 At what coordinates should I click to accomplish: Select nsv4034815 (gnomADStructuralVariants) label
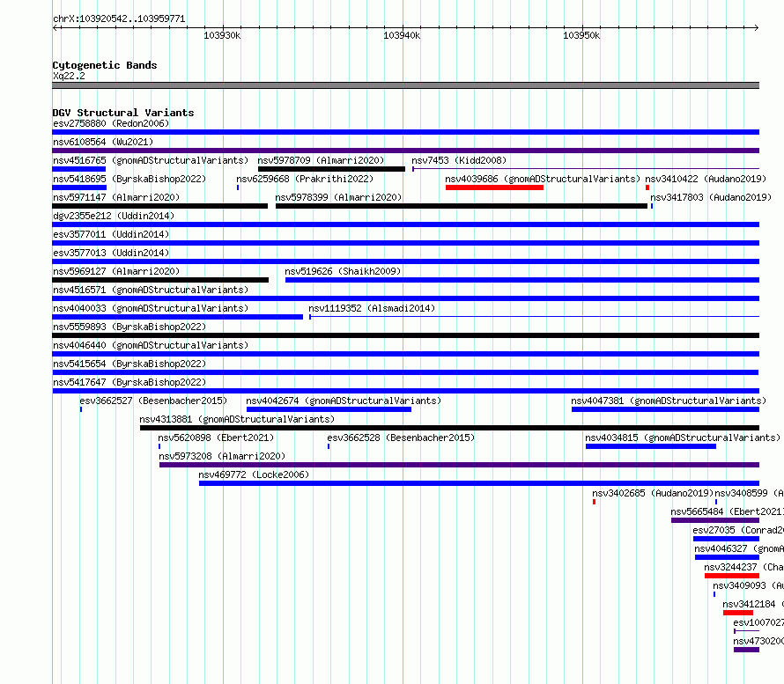683,438
